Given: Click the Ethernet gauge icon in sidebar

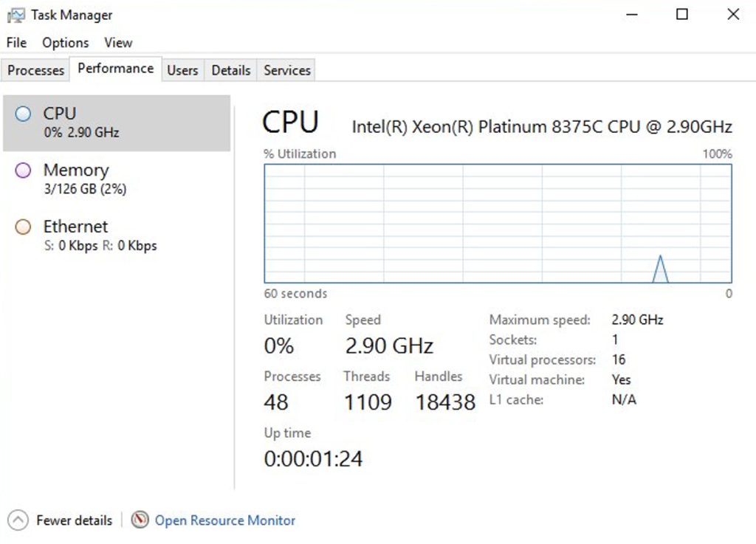Looking at the screenshot, I should [23, 227].
